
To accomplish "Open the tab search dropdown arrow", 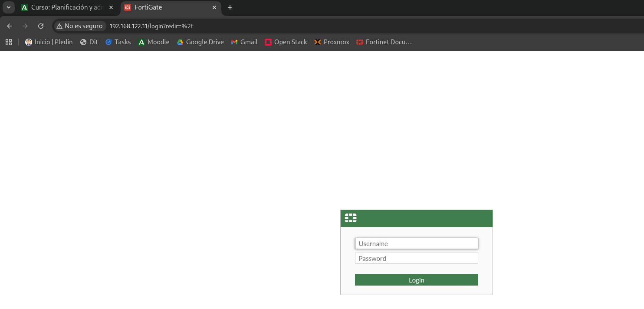I will pyautogui.click(x=8, y=7).
